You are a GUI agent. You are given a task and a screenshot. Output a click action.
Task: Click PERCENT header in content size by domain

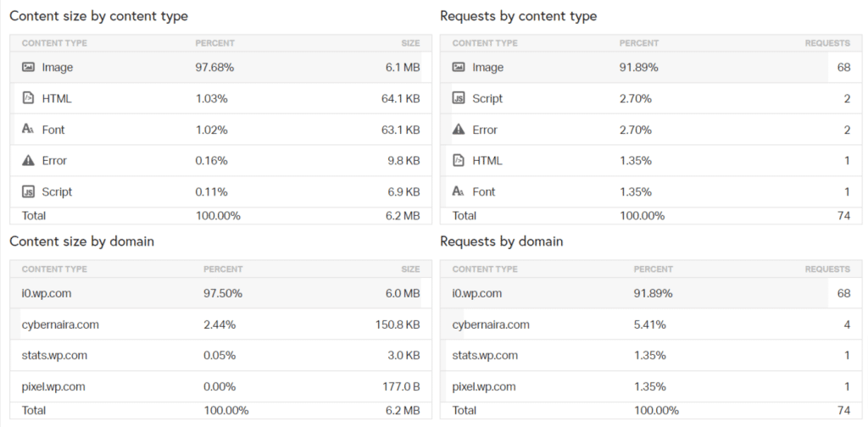point(223,269)
